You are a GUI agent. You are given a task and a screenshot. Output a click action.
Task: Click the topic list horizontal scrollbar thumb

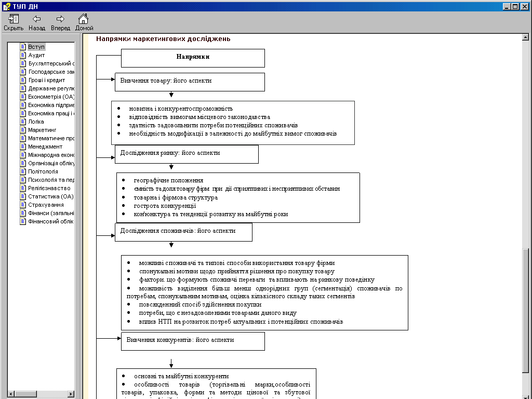(26, 394)
